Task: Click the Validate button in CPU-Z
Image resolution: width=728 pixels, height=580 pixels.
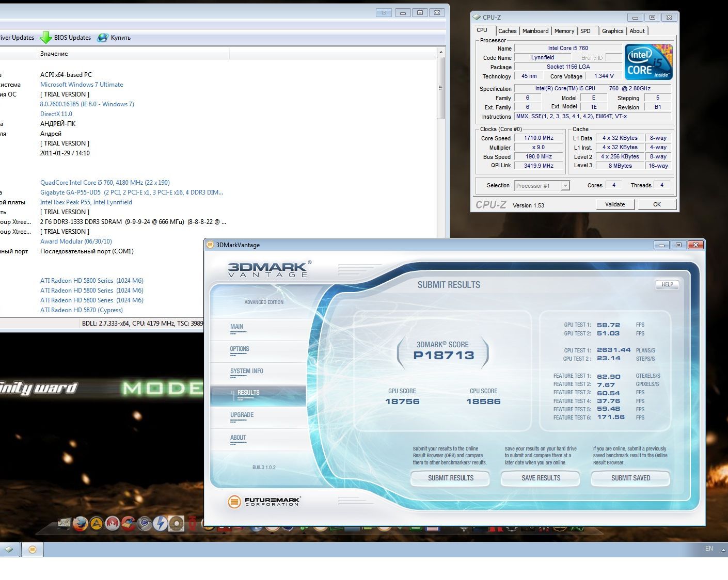Action: pyautogui.click(x=615, y=204)
